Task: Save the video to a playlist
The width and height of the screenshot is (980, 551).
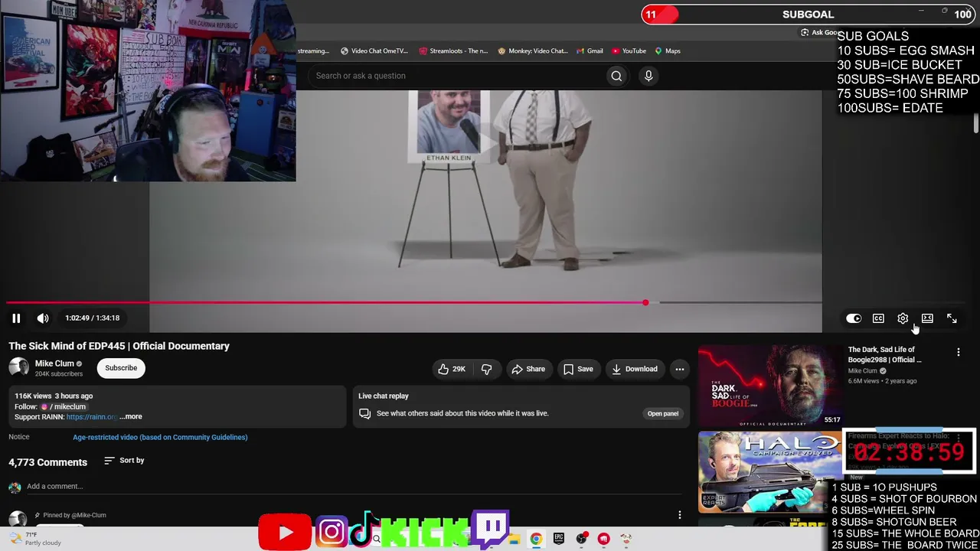Action: click(x=578, y=370)
